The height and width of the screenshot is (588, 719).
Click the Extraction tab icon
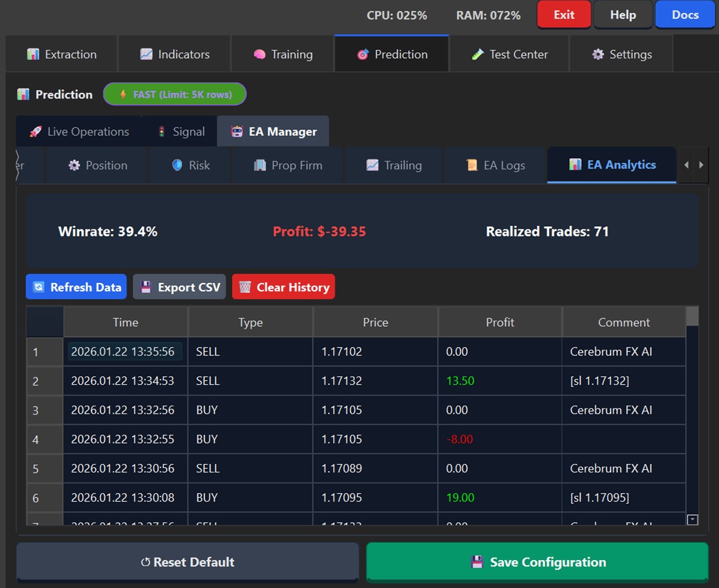click(x=33, y=54)
